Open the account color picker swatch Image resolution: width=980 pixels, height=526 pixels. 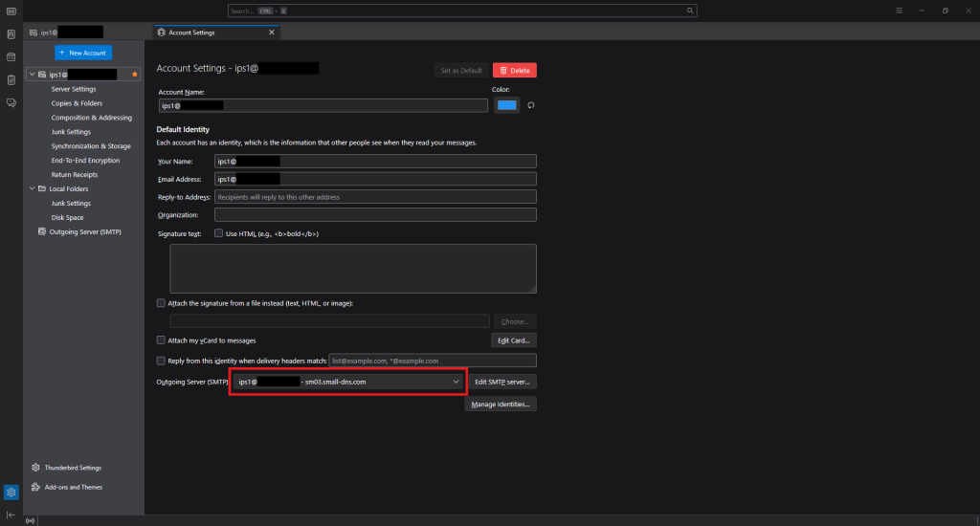tap(507, 105)
